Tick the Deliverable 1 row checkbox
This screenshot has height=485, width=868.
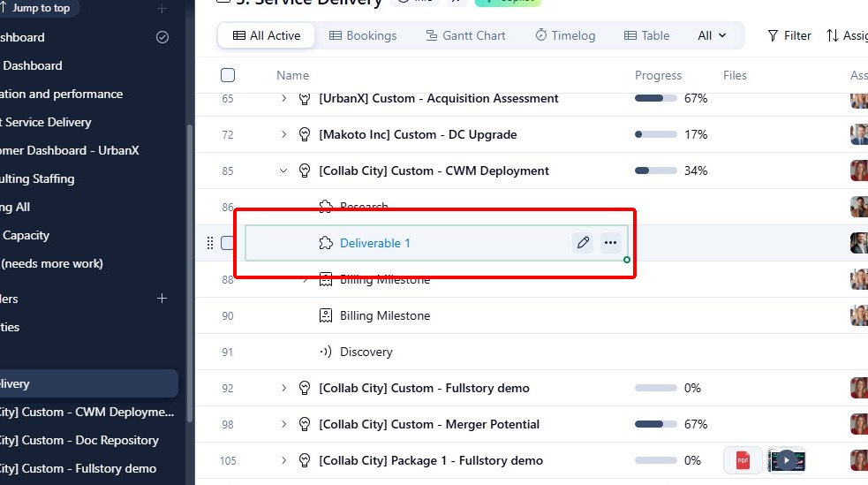[x=227, y=242]
